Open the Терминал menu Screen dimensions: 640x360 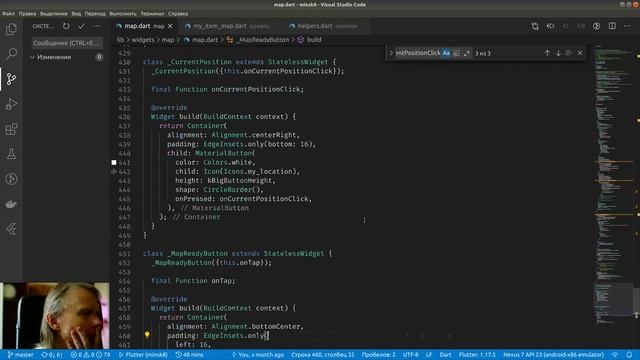tap(152, 13)
